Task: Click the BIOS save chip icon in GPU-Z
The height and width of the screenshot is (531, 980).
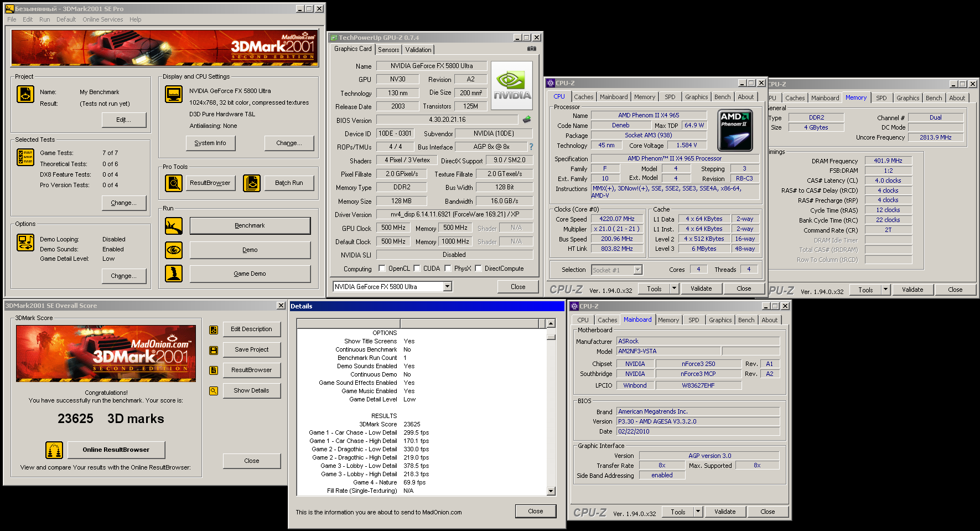Action: (527, 120)
